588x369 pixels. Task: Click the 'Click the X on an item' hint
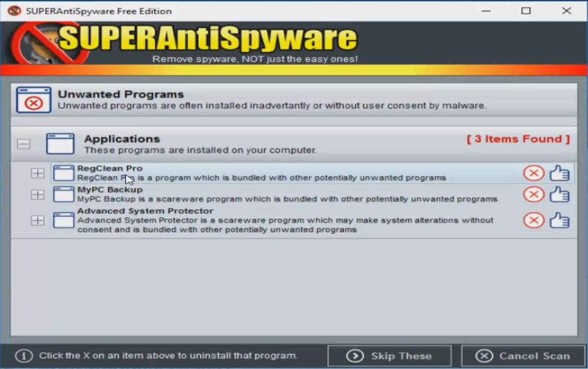168,356
